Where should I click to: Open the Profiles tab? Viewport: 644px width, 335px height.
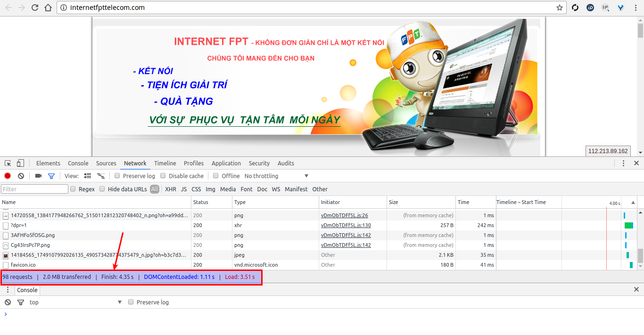pos(194,163)
